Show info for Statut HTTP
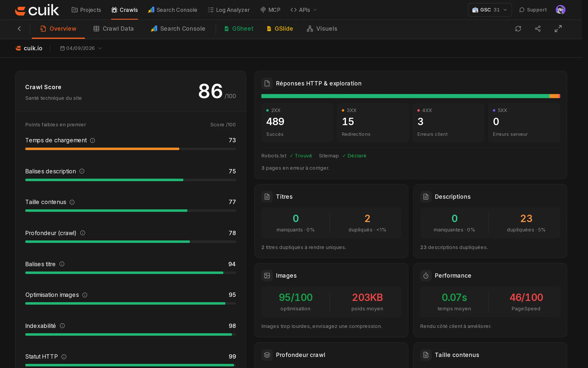The height and width of the screenshot is (368, 588). coord(64,357)
